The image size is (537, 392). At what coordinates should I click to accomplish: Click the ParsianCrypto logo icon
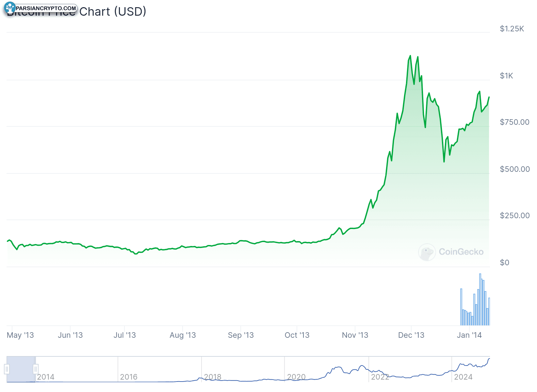pyautogui.click(x=10, y=8)
